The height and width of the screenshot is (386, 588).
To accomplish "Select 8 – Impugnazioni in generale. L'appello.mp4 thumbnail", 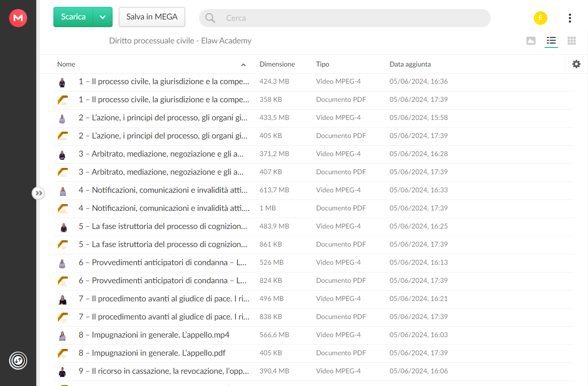I will 62,335.
